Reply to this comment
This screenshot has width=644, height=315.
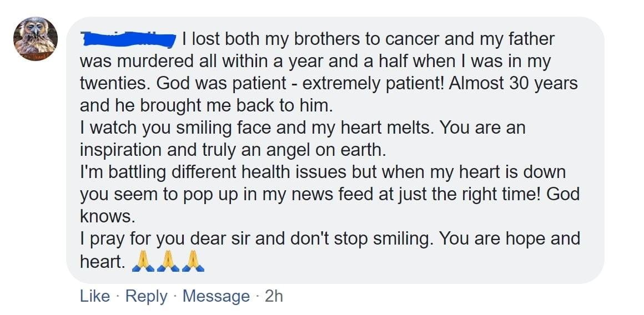pyautogui.click(x=146, y=296)
